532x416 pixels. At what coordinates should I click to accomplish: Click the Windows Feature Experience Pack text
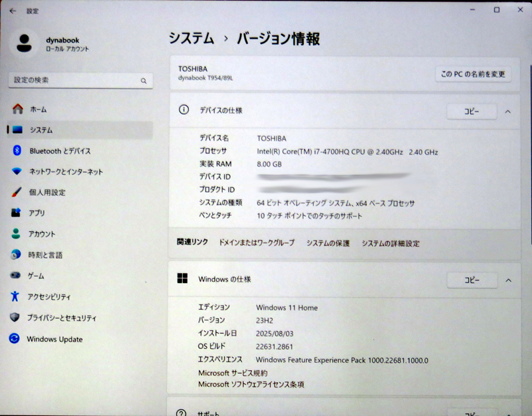pos(342,360)
